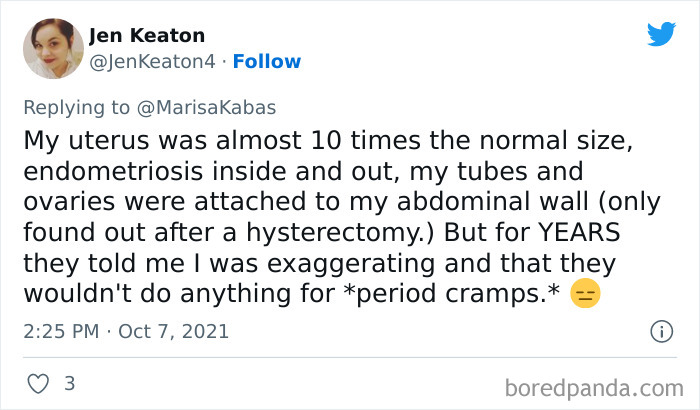Open the tweet info circle icon
The width and height of the screenshot is (700, 410).
(x=660, y=330)
